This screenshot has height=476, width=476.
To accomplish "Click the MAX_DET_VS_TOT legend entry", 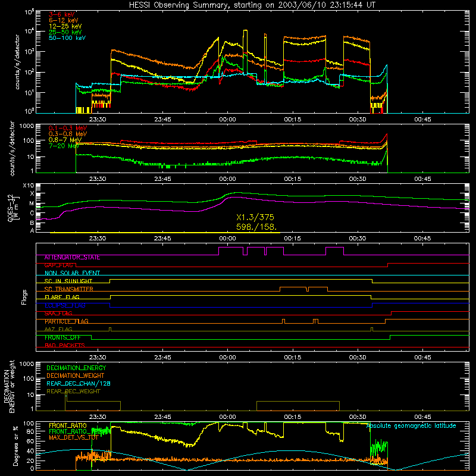I will pos(73,437).
